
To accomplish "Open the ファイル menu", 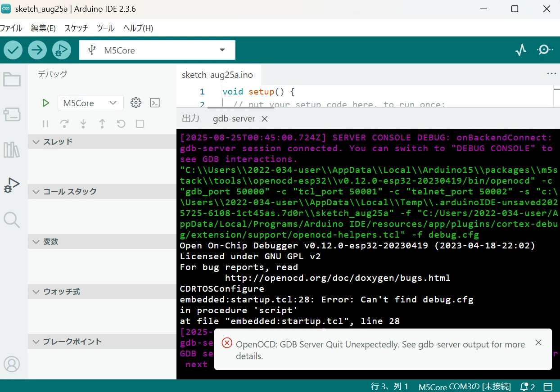I will click(x=11, y=28).
